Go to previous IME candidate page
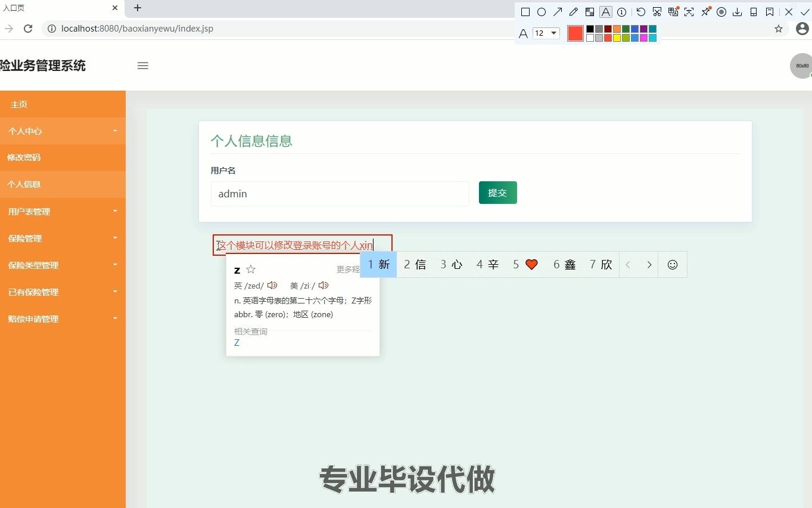812x508 pixels. pos(628,265)
